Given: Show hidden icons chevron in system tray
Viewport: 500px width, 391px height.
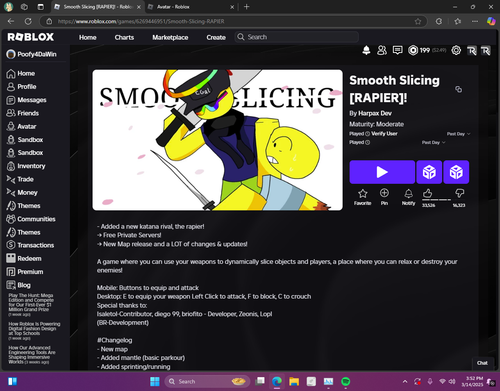Looking at the screenshot, I should 405,381.
